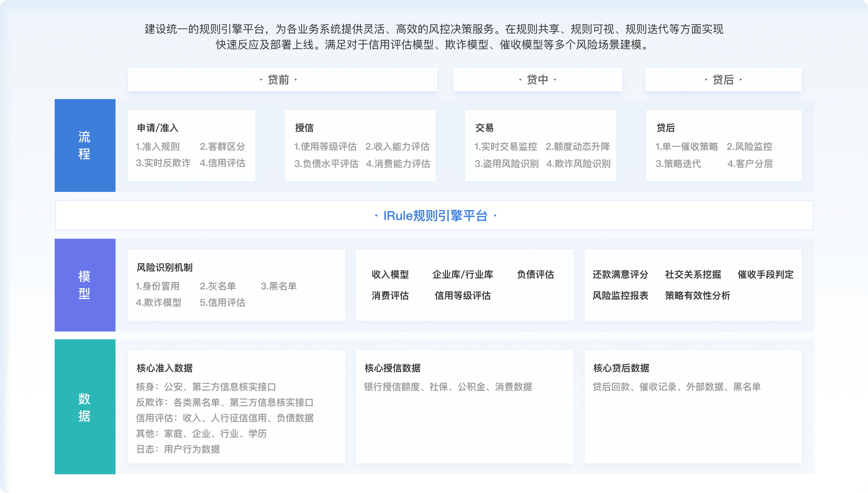Click item 3.负债水平评估
This screenshot has width=868, height=493.
tap(326, 164)
